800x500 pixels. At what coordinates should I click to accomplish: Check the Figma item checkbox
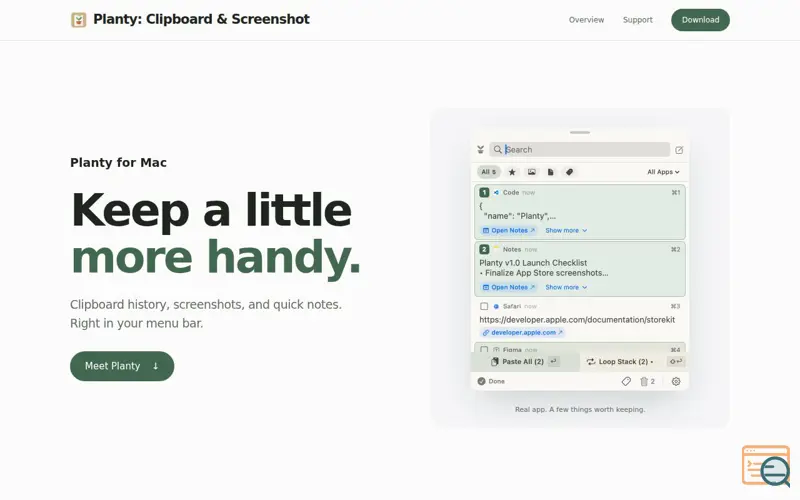(484, 350)
